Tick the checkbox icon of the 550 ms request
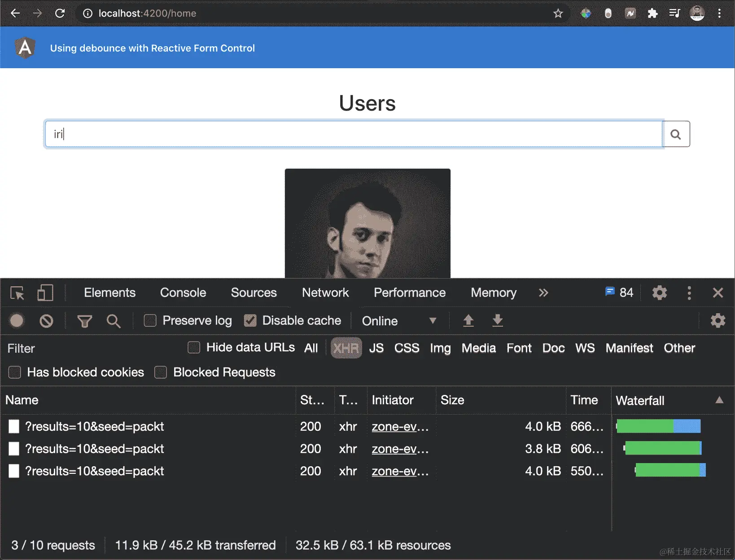The height and width of the screenshot is (560, 735). point(14,471)
